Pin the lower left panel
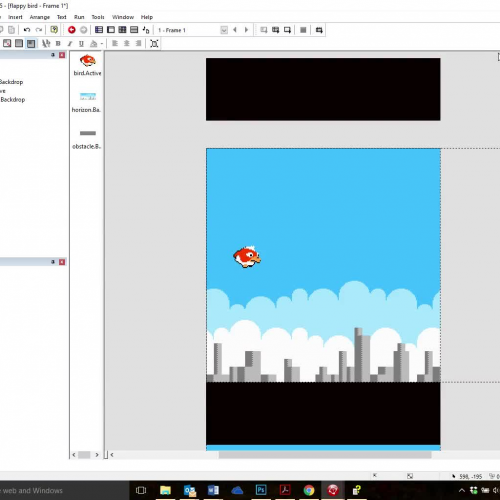500x500 pixels. pos(53,262)
